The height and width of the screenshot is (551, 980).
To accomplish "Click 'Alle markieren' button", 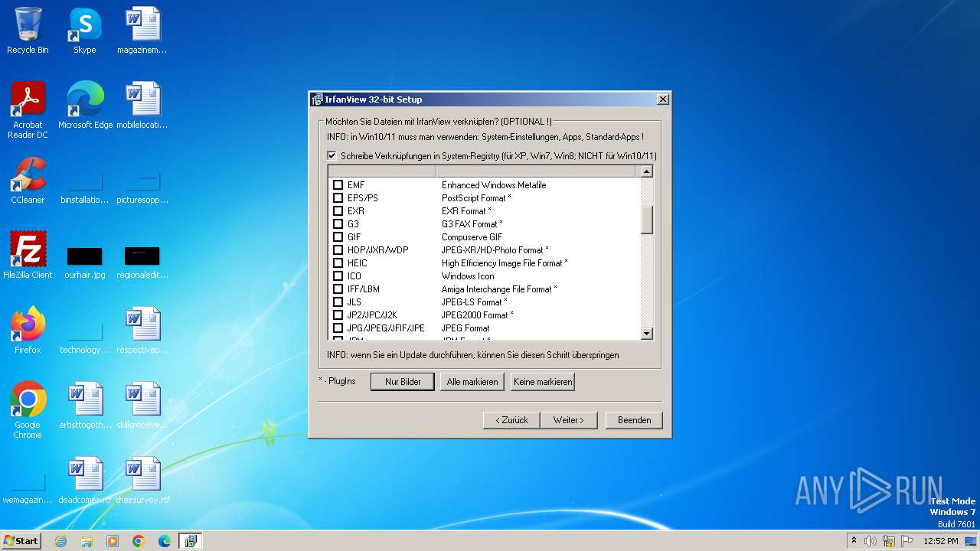I will [472, 382].
